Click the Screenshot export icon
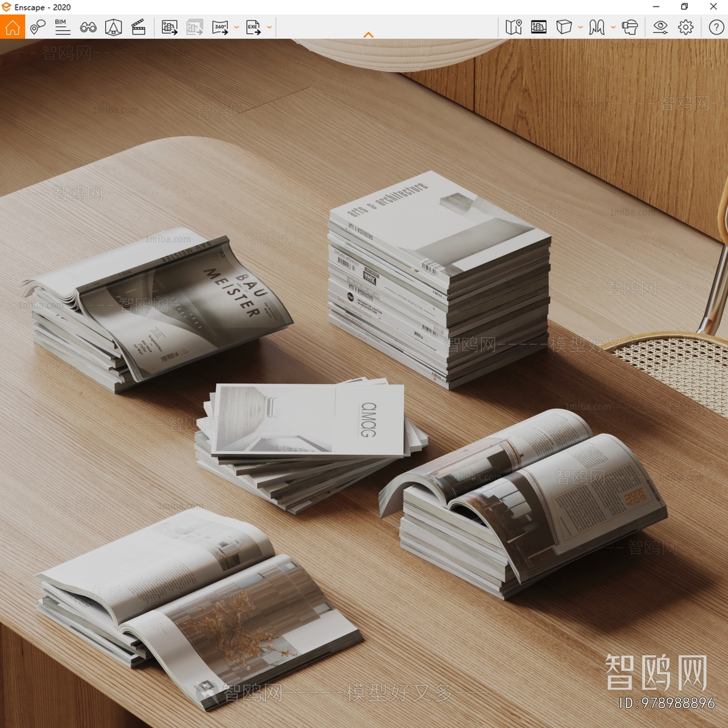This screenshot has height=728, width=728. (x=170, y=27)
